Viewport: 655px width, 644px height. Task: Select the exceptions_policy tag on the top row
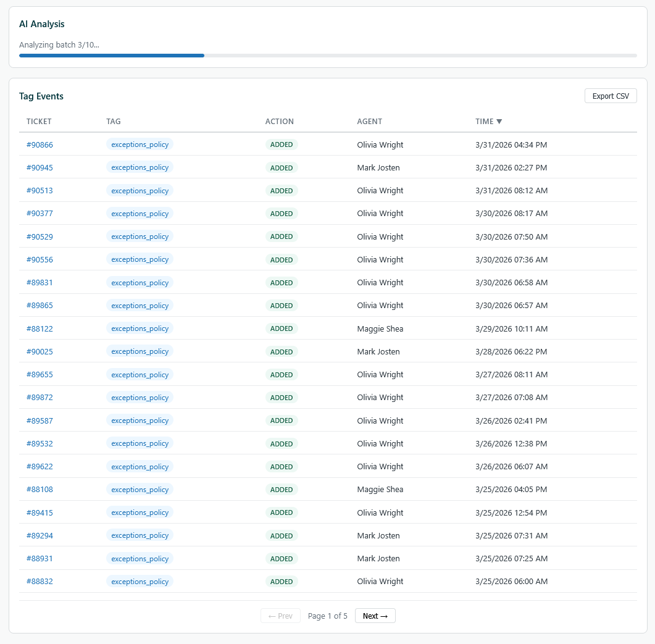click(x=140, y=144)
